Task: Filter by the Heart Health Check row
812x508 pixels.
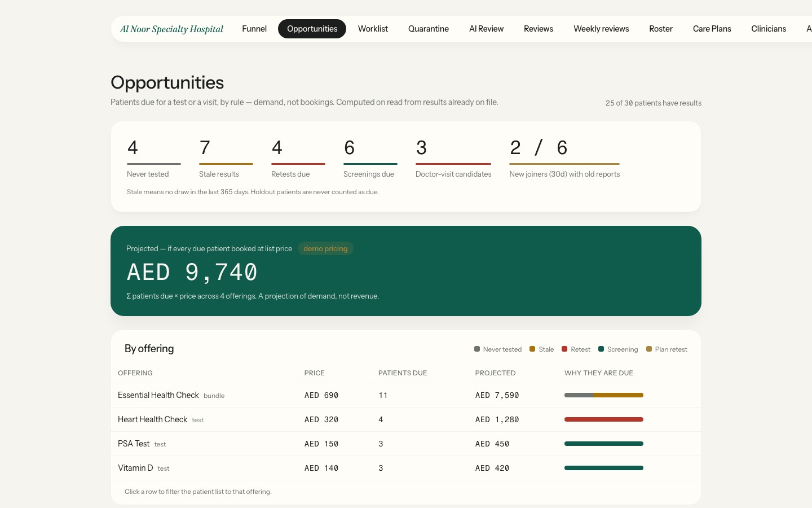Action: [406, 419]
